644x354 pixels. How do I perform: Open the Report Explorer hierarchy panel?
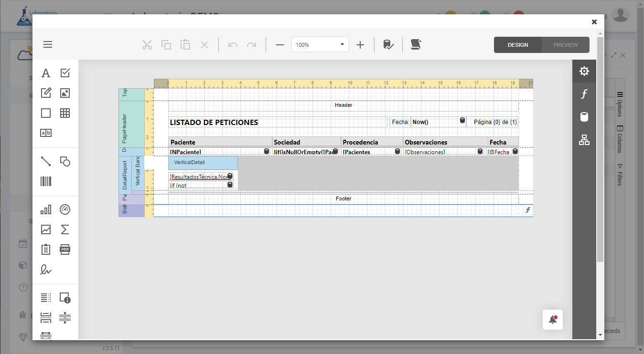point(584,140)
